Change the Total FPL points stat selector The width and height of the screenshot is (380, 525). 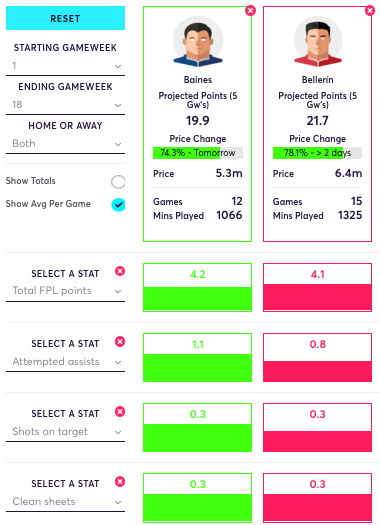pos(65,291)
